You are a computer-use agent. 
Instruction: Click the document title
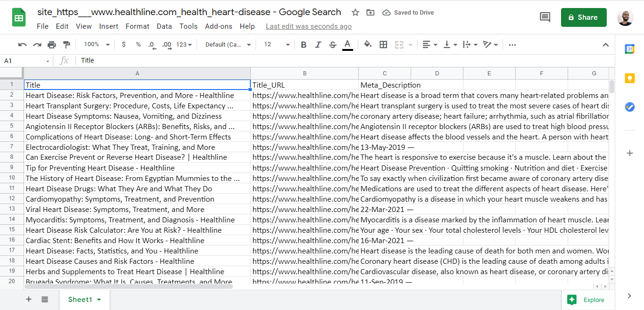click(x=189, y=12)
